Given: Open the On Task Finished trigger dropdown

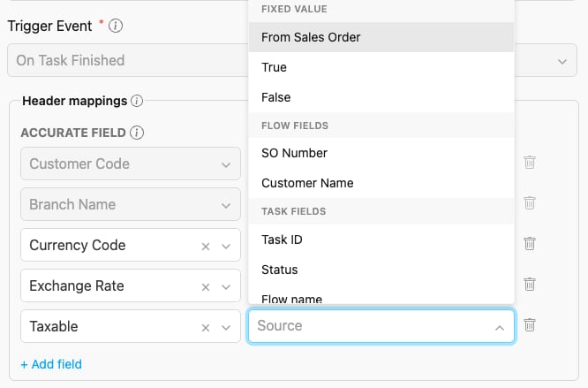Looking at the screenshot, I should pos(562,61).
